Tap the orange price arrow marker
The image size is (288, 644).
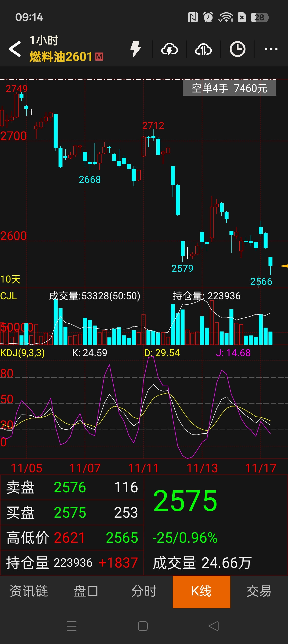click(x=284, y=266)
